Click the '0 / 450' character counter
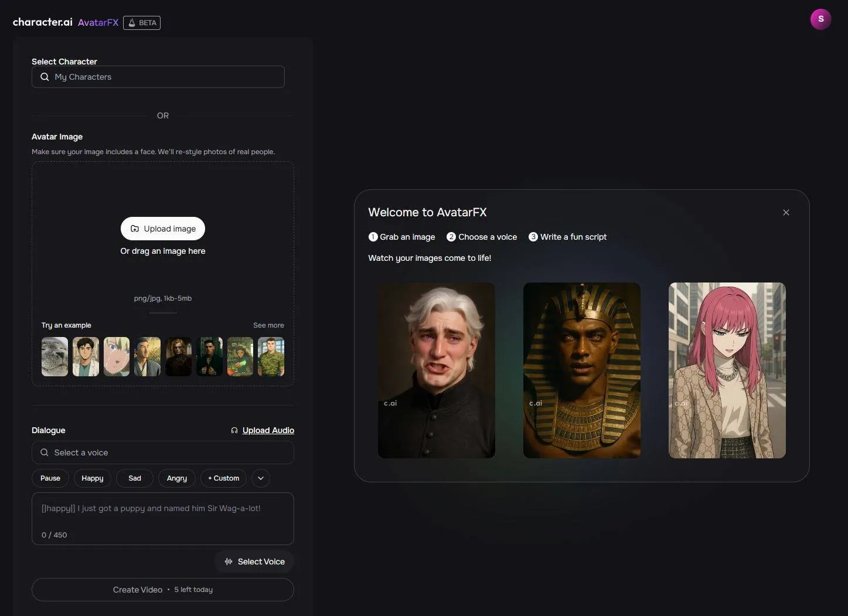This screenshot has height=616, width=848. (x=54, y=535)
